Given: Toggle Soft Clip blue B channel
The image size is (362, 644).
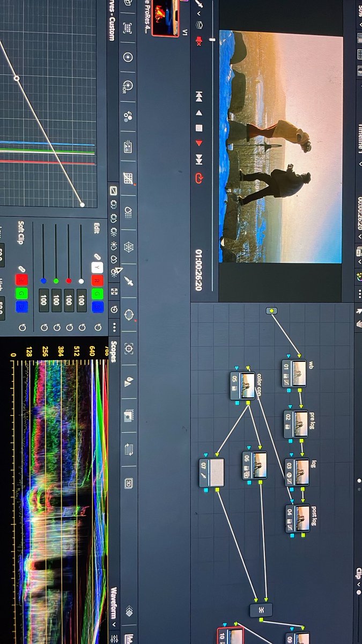Looking at the screenshot, I should coord(22,307).
